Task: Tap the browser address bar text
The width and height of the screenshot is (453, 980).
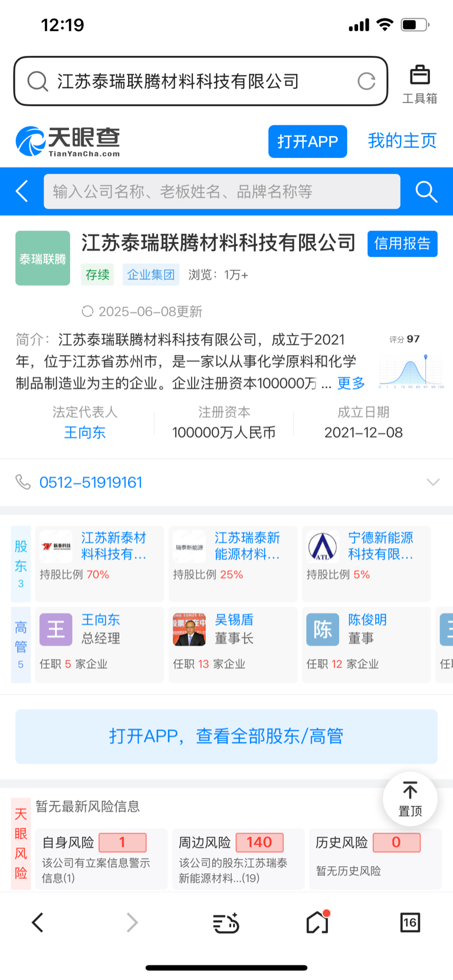Action: [x=178, y=81]
